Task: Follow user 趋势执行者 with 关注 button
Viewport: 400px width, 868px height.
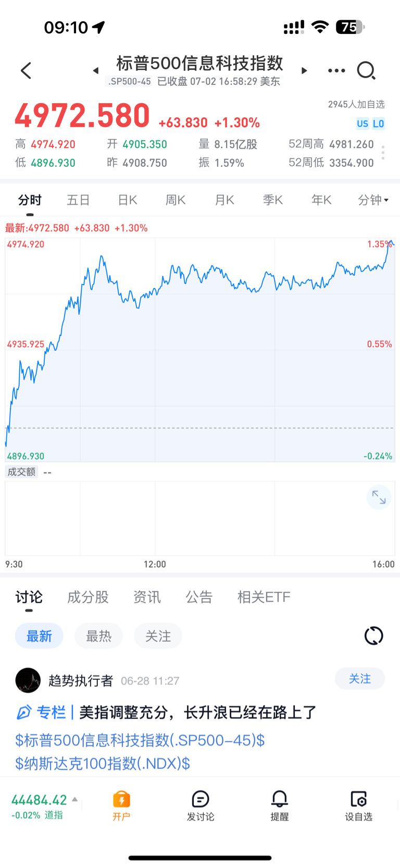Action: click(360, 679)
